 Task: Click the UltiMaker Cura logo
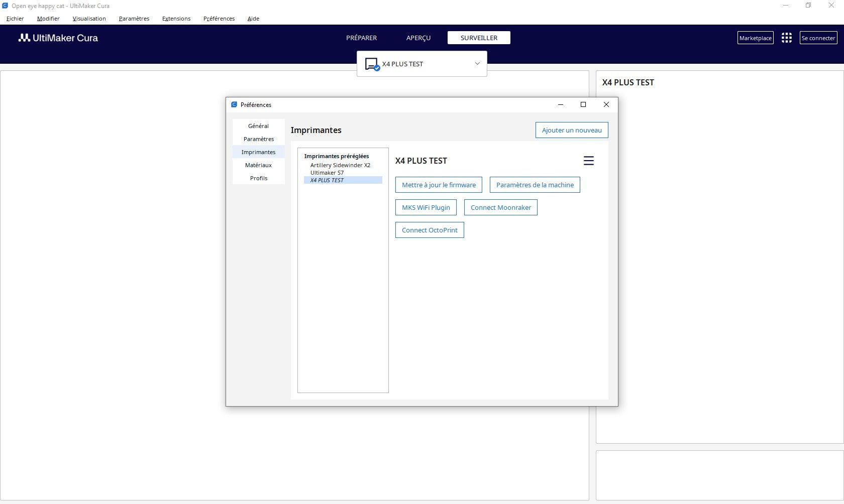[x=58, y=38]
